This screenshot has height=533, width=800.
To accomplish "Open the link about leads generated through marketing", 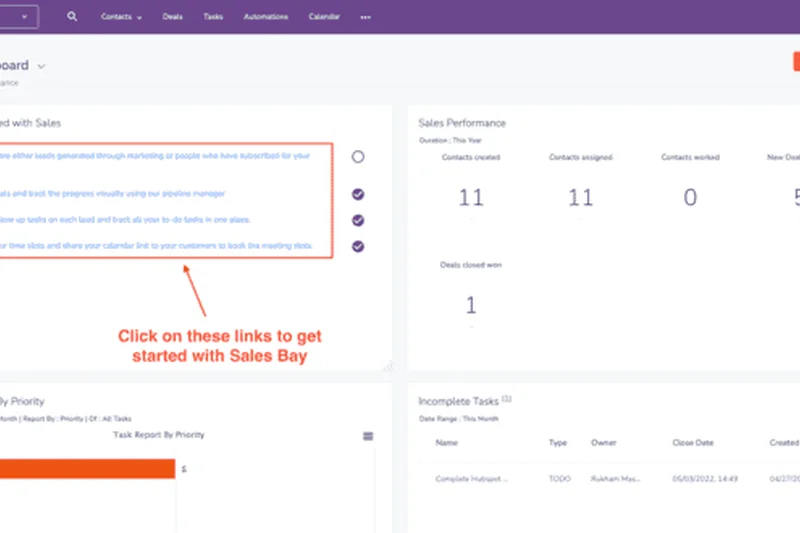I will (155, 156).
